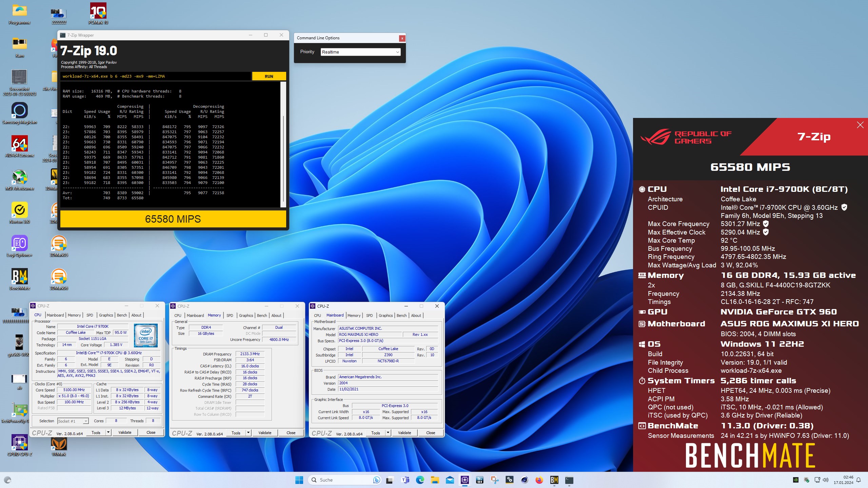The width and height of the screenshot is (868, 488).
Task: Click the Core Voltage value 1.385 V
Action: coord(116,345)
